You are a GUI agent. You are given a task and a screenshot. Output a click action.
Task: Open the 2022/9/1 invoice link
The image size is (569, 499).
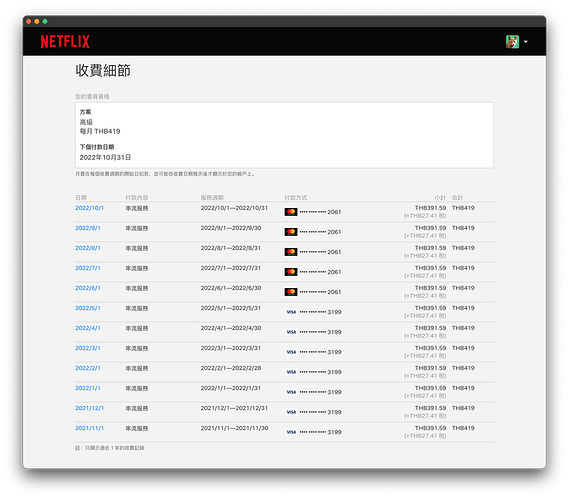click(x=88, y=228)
